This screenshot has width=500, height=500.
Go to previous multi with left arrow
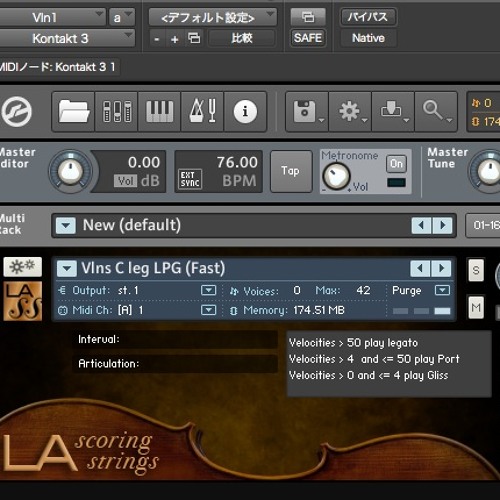pyautogui.click(x=421, y=225)
